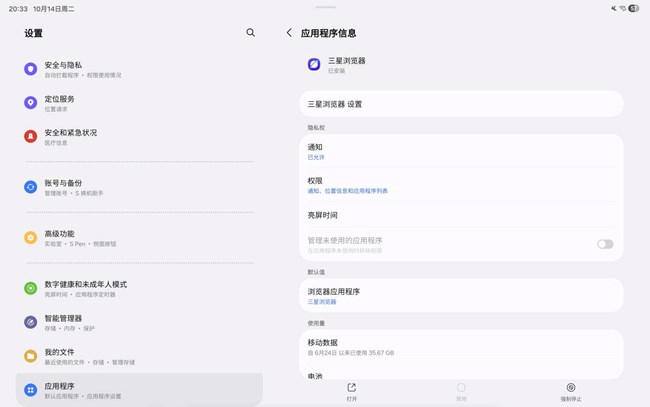Open the 权限 permissions entry
The image size is (650, 407).
(460, 185)
